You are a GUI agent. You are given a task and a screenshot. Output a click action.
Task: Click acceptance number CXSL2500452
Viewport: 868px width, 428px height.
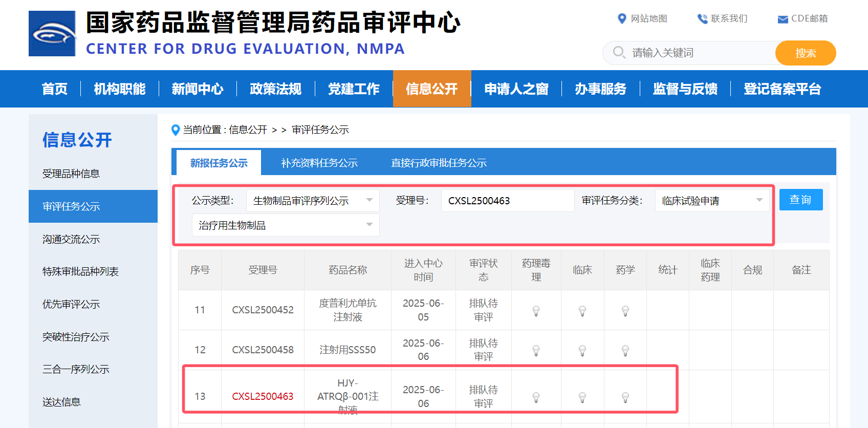263,310
